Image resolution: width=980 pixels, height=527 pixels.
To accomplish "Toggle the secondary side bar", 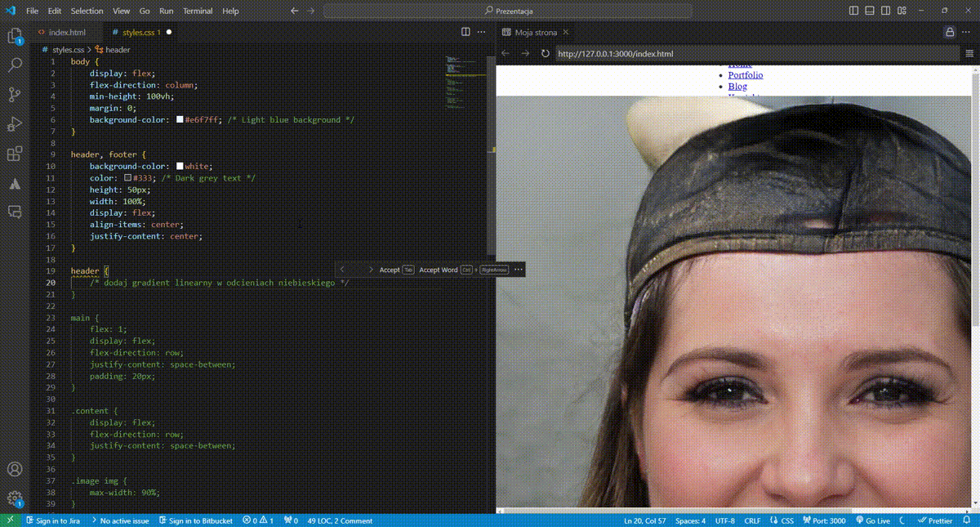I will 887,11.
